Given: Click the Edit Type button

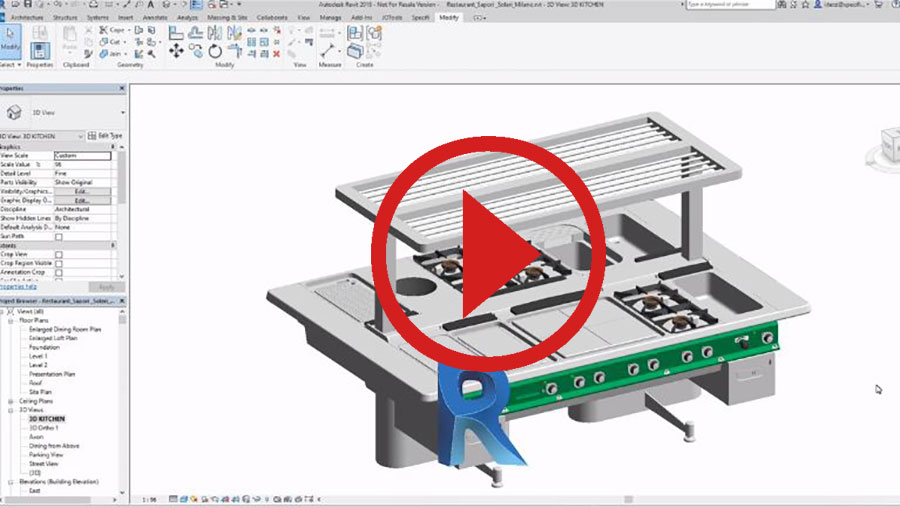Looking at the screenshot, I should [106, 136].
